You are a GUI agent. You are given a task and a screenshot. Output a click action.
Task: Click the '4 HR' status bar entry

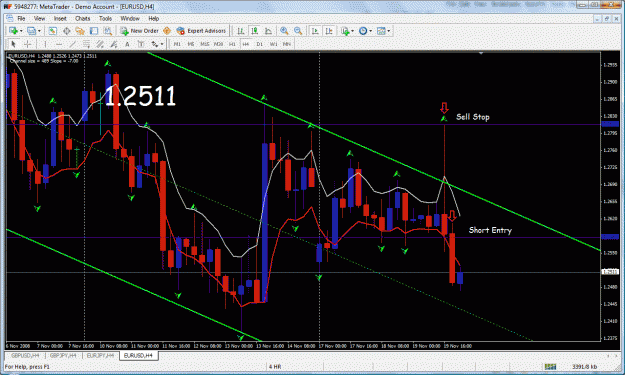coord(275,367)
